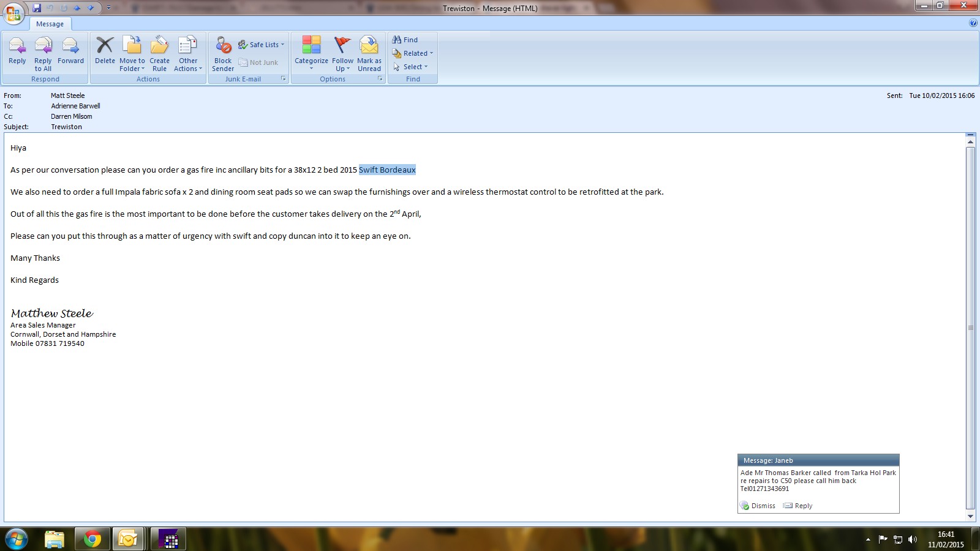This screenshot has height=551, width=980.
Task: Open the Related menu in Find group
Action: point(413,53)
